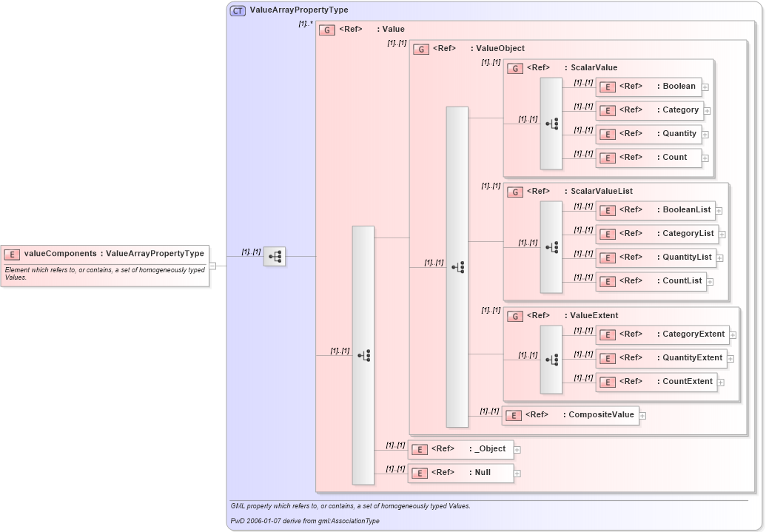This screenshot has width=766, height=532.
Task: Expand the Boolean element details
Action: point(705,87)
